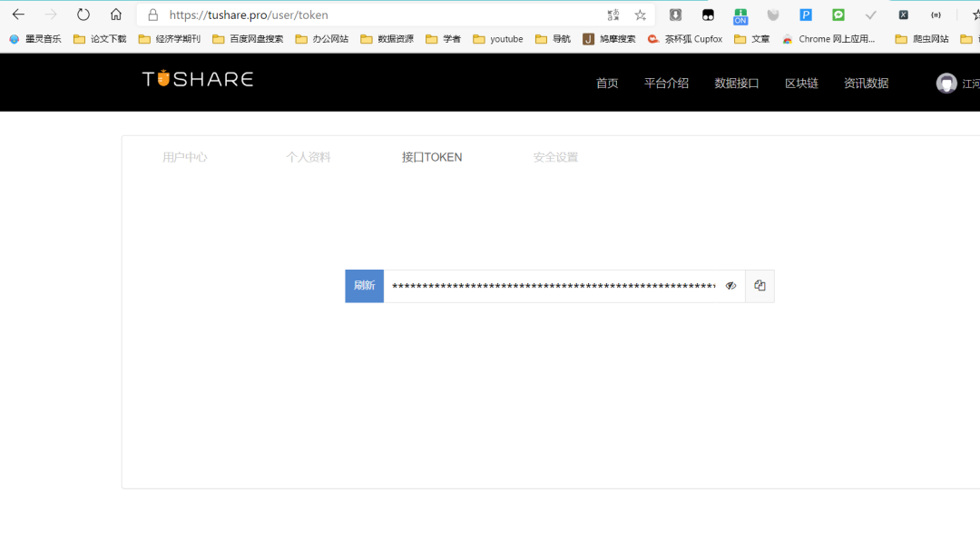
Task: Click the Tampermonkey extension icon
Action: [x=708, y=15]
